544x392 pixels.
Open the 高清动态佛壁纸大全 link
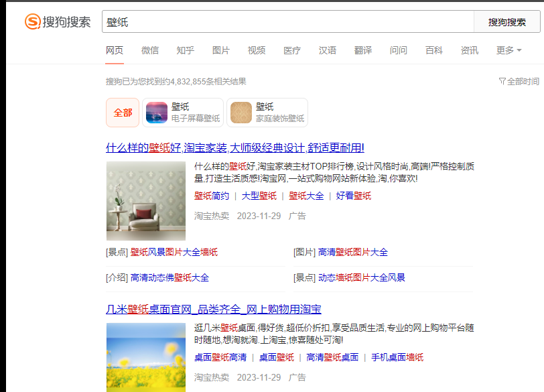[169, 277]
